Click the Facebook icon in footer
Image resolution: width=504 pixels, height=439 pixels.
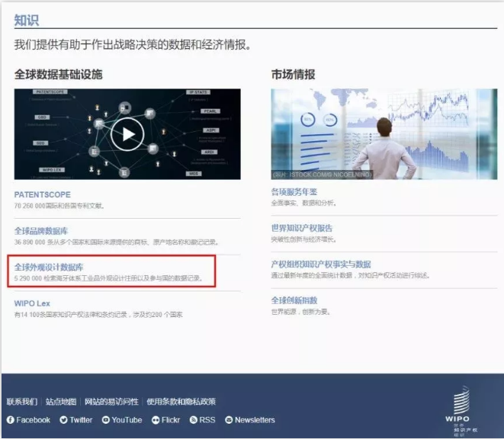[x=10, y=420]
